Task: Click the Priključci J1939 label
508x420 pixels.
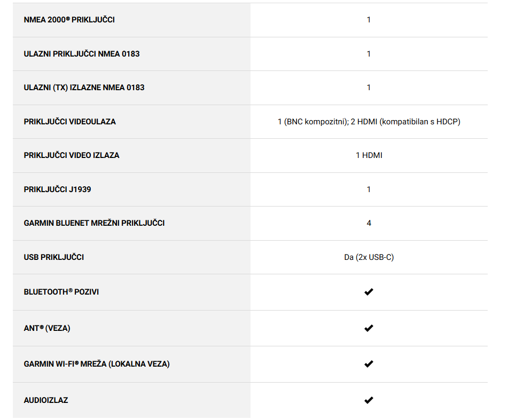Action: tap(57, 189)
